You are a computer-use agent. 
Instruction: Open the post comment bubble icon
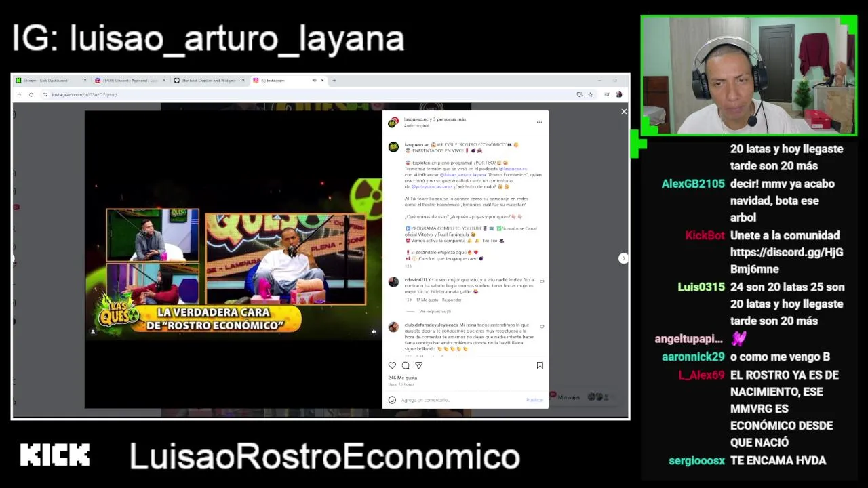coord(406,365)
